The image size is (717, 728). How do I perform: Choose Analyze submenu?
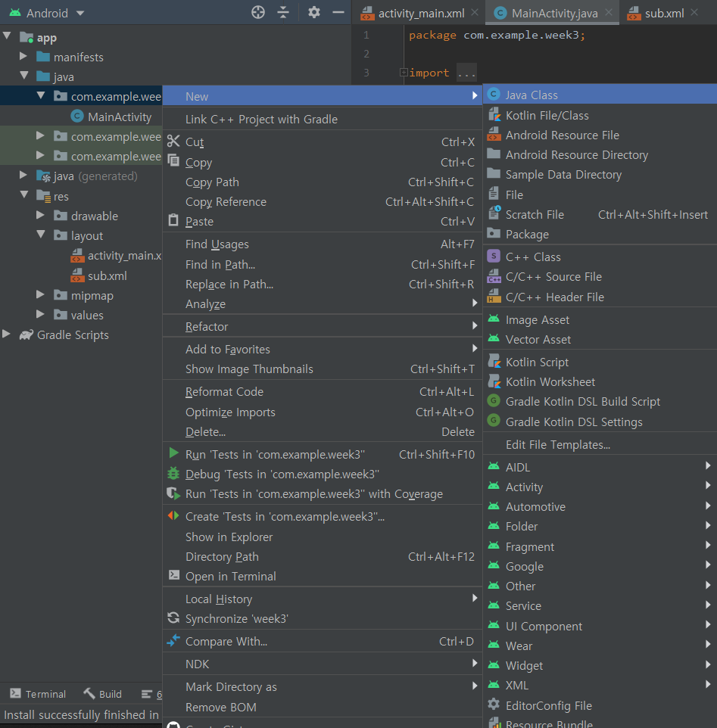322,304
